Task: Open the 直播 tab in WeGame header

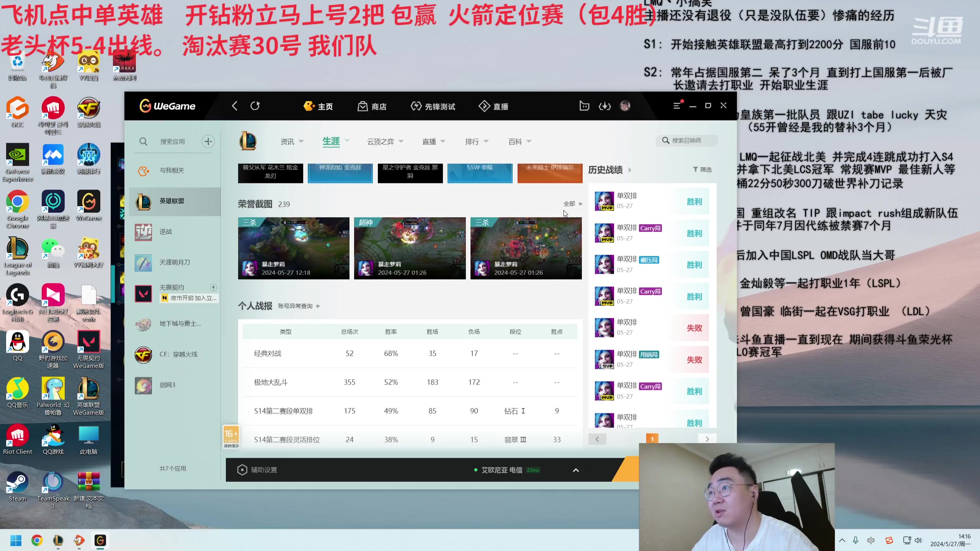Action: tap(493, 106)
